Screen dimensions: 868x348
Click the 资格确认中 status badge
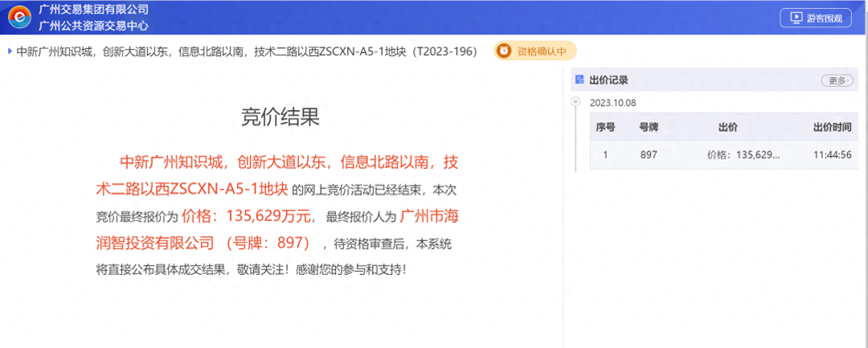tap(534, 51)
